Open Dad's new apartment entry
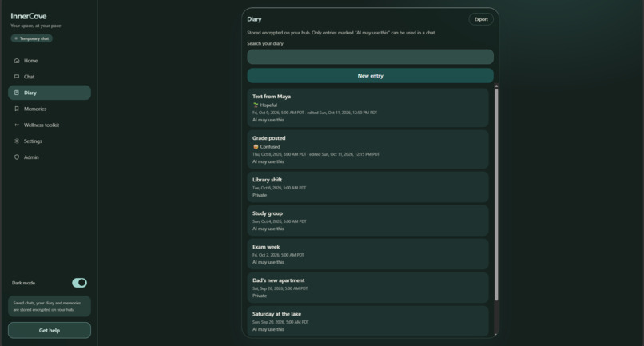Image resolution: width=644 pixels, height=346 pixels. 368,288
